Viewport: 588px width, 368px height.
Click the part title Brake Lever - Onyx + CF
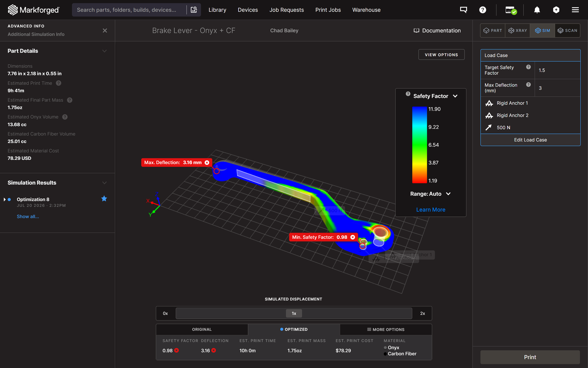[x=194, y=30]
